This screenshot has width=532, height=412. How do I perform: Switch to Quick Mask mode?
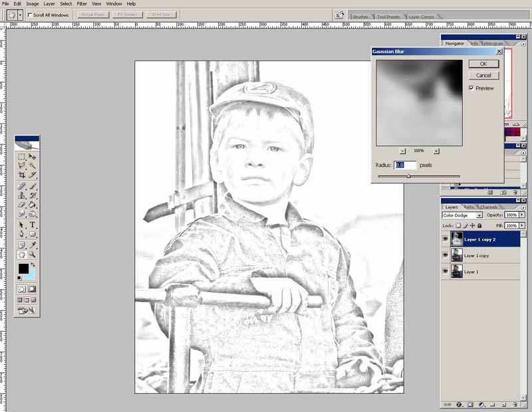[x=32, y=289]
